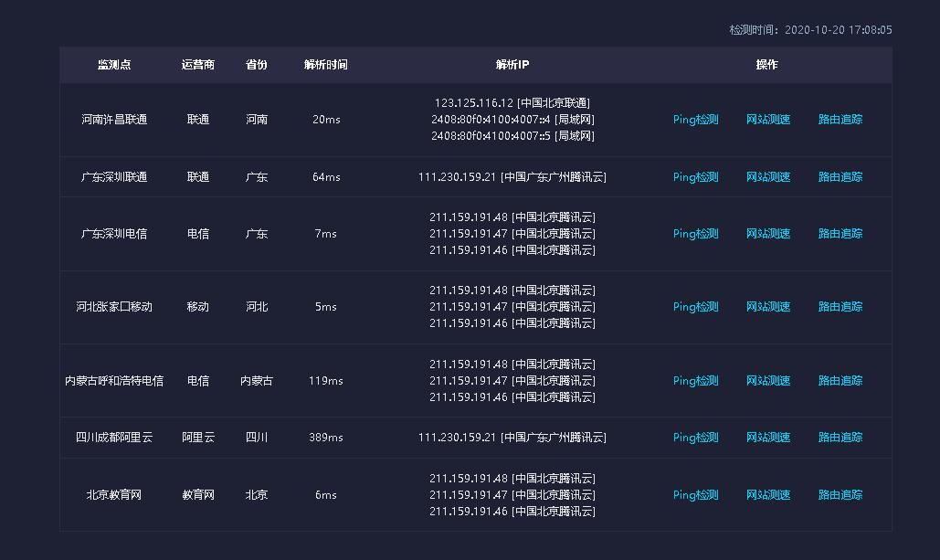The height and width of the screenshot is (560, 940).
Task: Trace route from 广东深圳电信 node
Action: [840, 234]
